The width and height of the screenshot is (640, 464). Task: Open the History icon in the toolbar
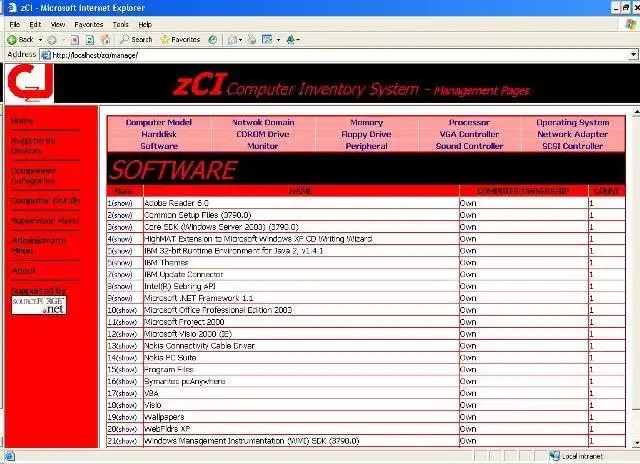pos(212,40)
